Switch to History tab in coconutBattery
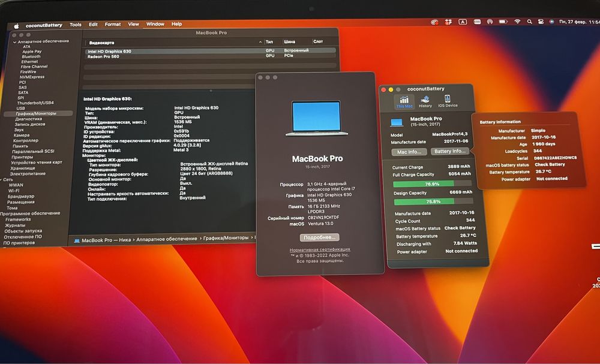600x364 pixels. pos(425,102)
